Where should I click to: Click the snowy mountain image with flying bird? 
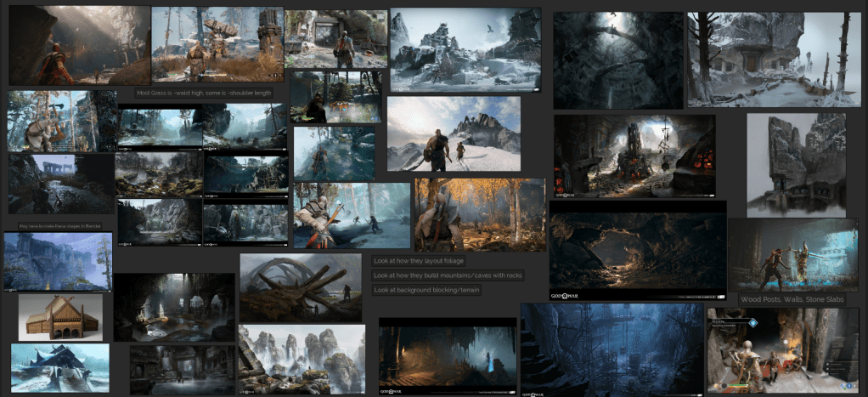point(465,49)
